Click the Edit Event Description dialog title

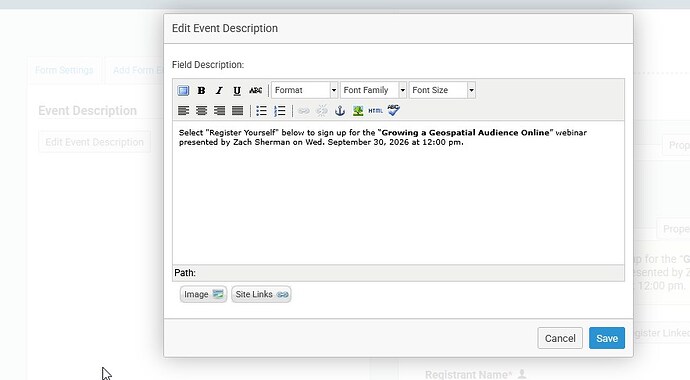[x=225, y=28]
